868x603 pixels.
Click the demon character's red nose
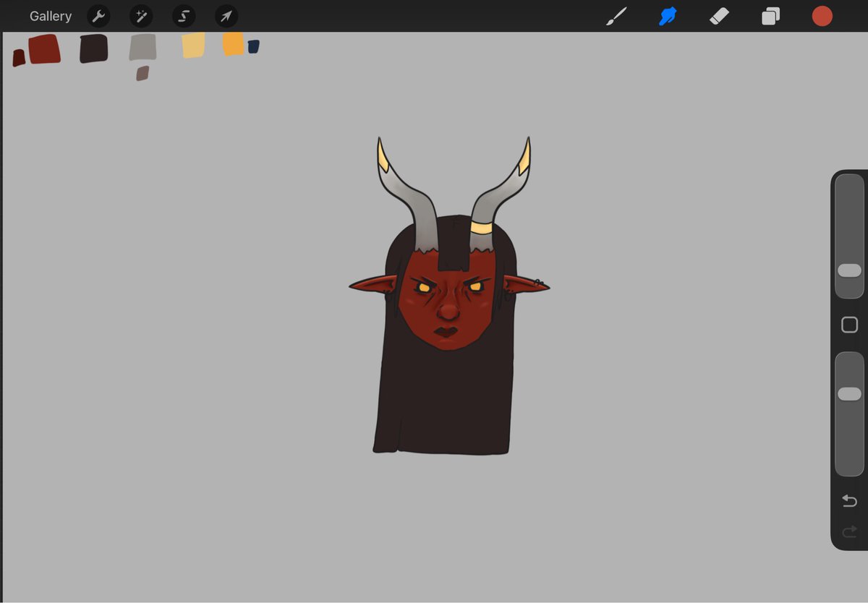tap(449, 312)
